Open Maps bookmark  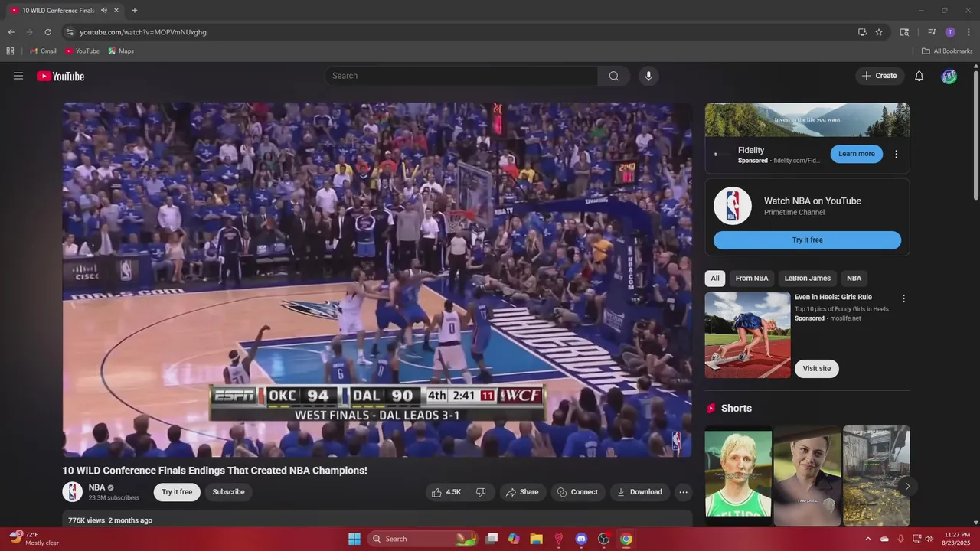(x=121, y=51)
